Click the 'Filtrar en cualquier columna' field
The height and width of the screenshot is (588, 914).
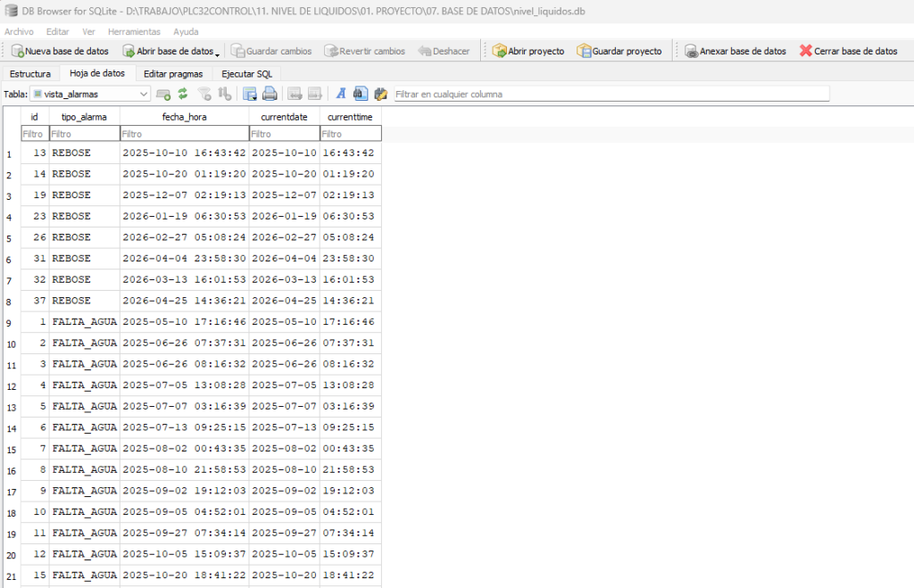[611, 94]
